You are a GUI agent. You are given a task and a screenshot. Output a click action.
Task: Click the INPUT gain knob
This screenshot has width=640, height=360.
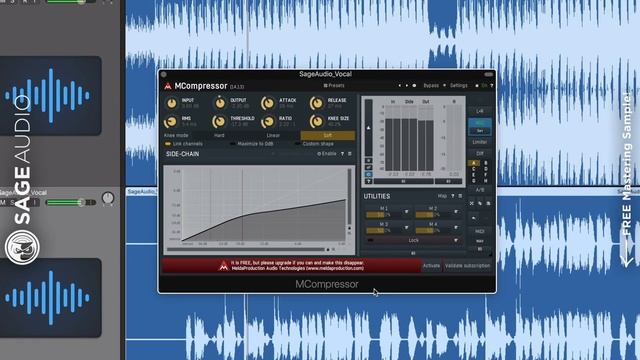click(x=171, y=103)
